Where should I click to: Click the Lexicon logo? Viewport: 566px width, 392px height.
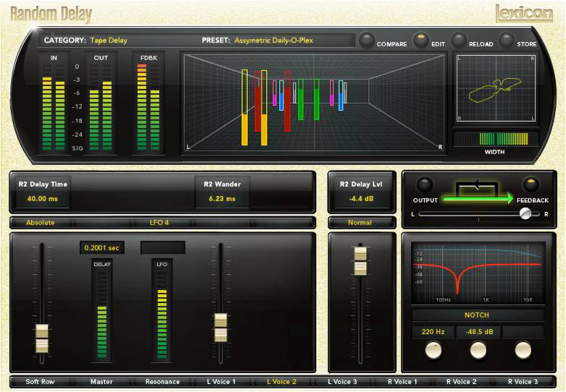click(x=524, y=13)
